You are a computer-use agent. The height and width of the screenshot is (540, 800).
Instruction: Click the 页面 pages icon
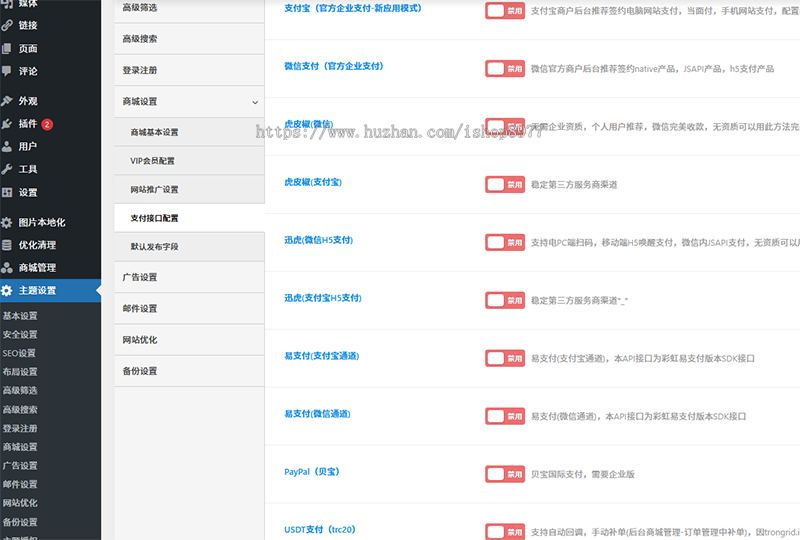click(7, 48)
